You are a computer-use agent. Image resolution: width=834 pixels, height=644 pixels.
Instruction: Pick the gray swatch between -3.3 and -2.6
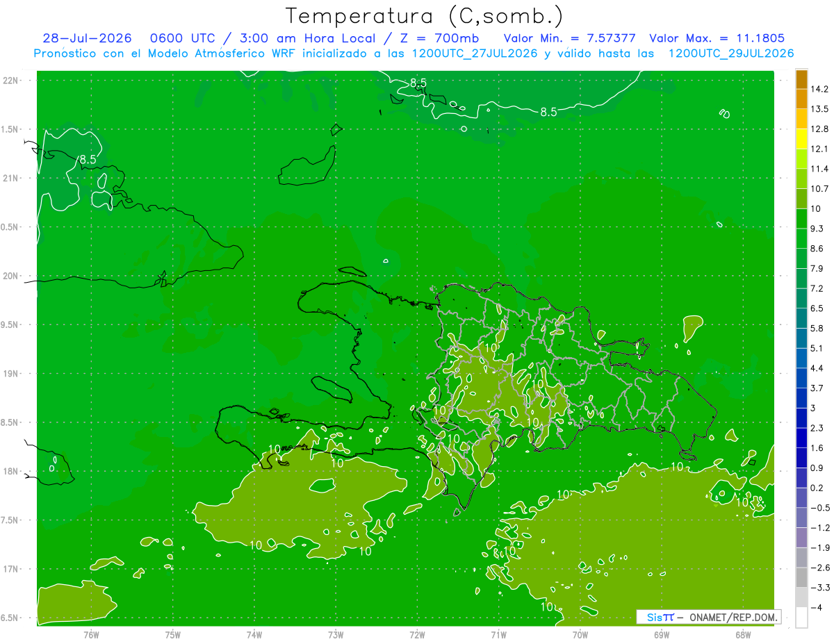pos(801,577)
